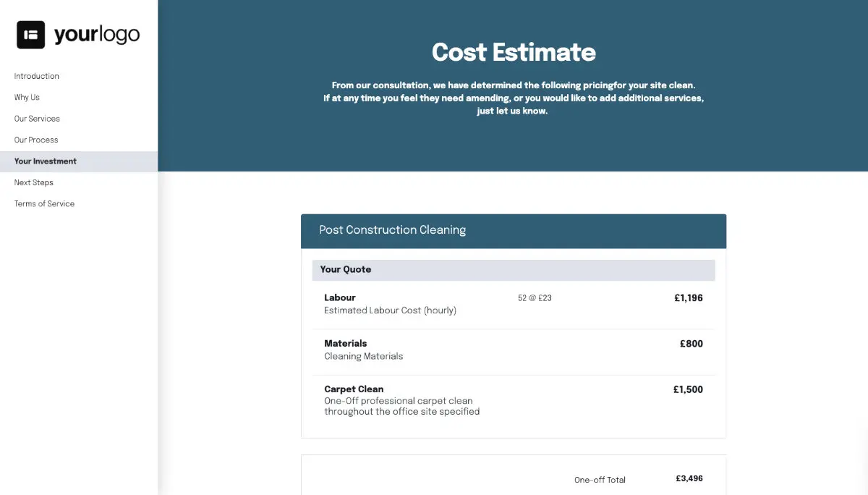Select the Materials line item
Screen dimensions: 868x495
(x=346, y=343)
